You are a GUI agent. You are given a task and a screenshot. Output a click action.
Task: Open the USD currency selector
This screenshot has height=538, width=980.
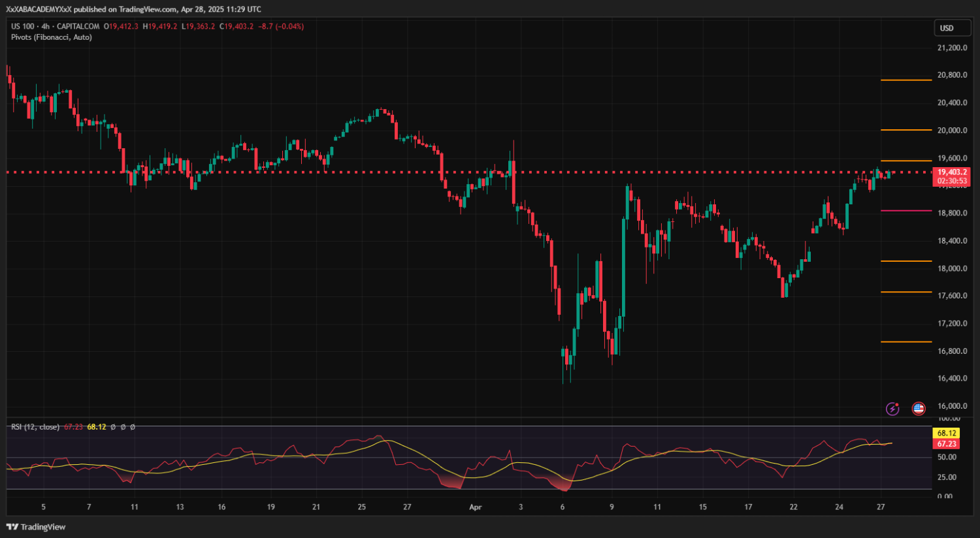point(947,28)
